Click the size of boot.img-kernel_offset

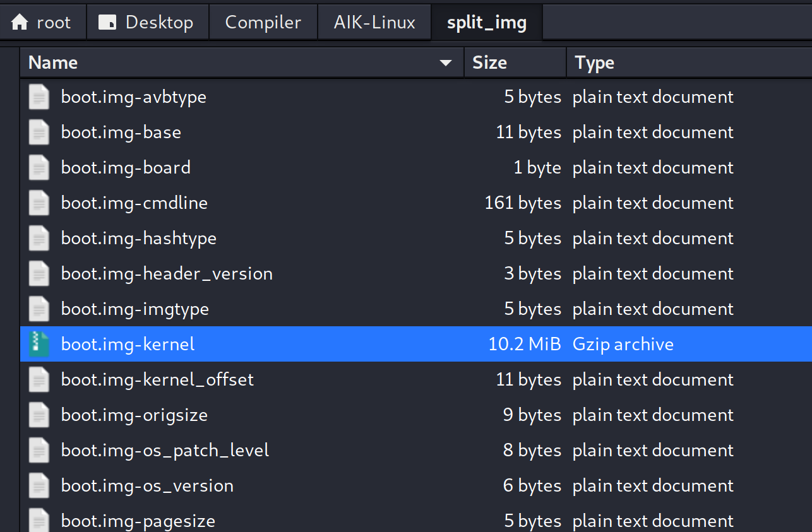pos(529,380)
